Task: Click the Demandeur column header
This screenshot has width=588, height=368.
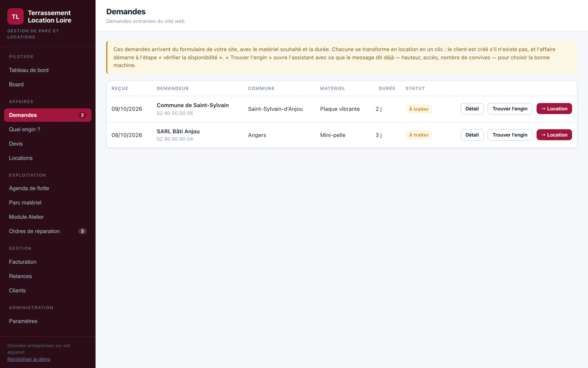Action: click(173, 88)
